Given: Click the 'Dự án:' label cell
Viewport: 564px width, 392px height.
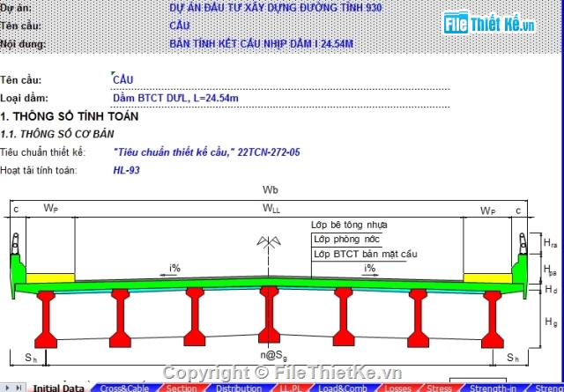Looking at the screenshot, I should pos(17,8).
